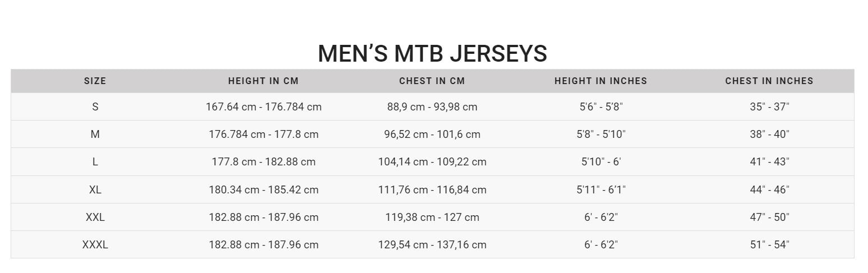Select the XXL size row label
Viewport: 868px width, 273px height.
click(x=95, y=218)
